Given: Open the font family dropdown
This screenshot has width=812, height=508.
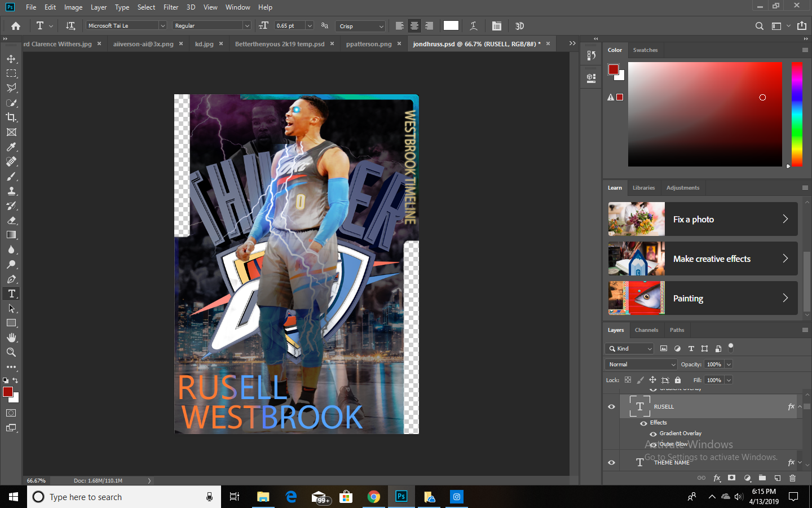Looking at the screenshot, I should click(x=162, y=26).
